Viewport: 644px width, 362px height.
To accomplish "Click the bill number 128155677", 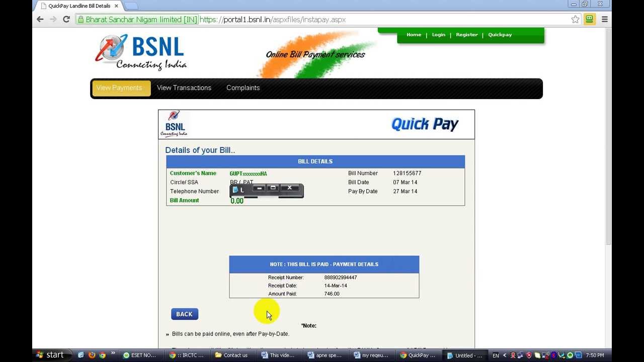I will (407, 173).
